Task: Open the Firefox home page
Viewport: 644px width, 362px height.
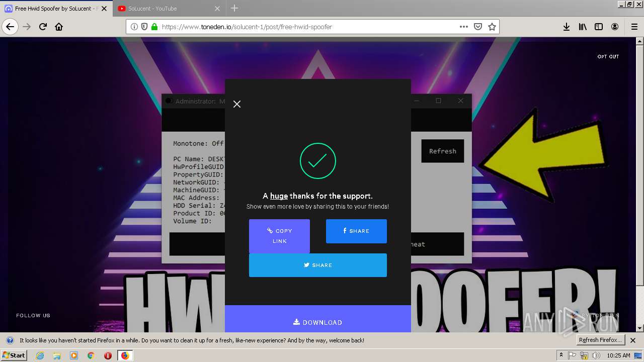Action: pyautogui.click(x=59, y=27)
